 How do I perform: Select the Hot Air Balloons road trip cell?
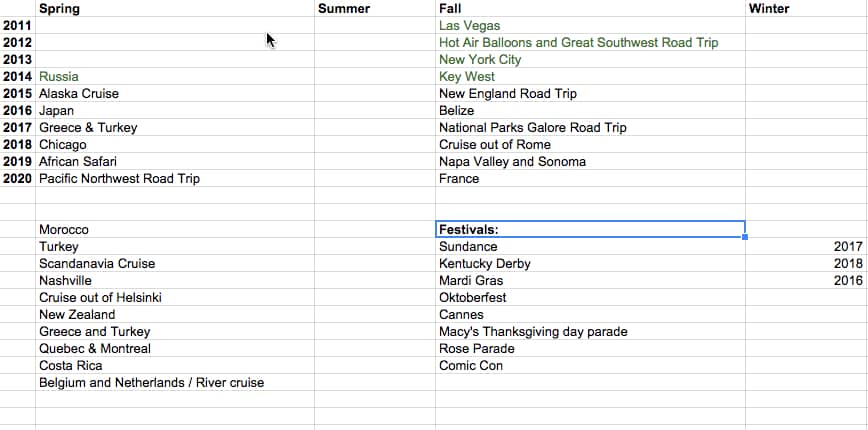click(590, 43)
